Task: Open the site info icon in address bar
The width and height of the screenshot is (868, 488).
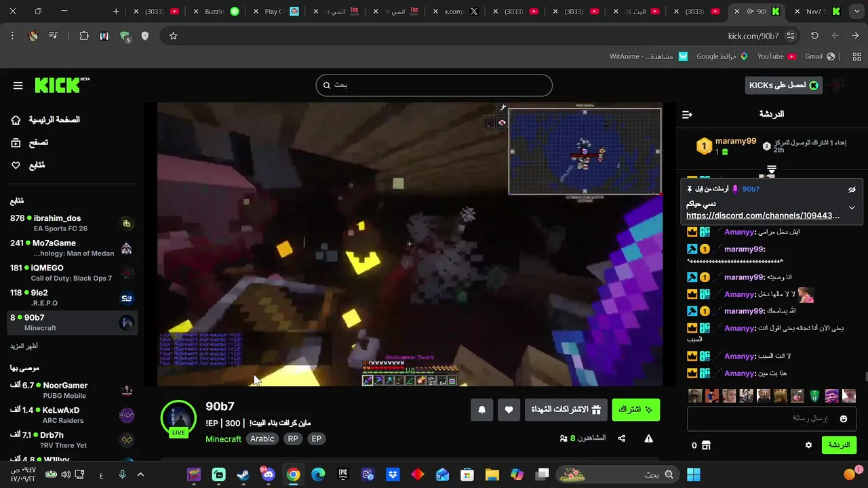Action: (791, 36)
